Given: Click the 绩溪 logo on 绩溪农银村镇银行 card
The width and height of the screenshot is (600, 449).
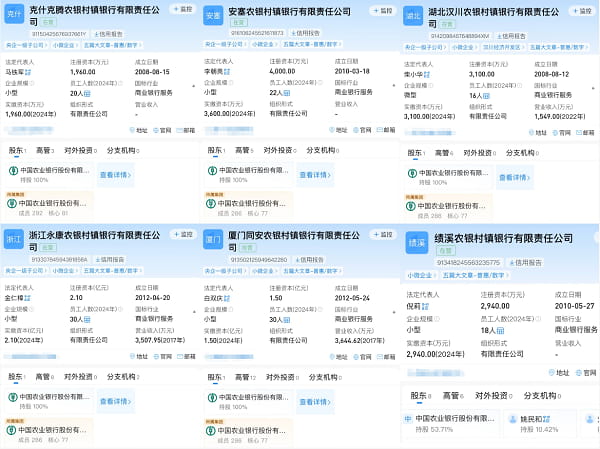Looking at the screenshot, I should tap(417, 243).
